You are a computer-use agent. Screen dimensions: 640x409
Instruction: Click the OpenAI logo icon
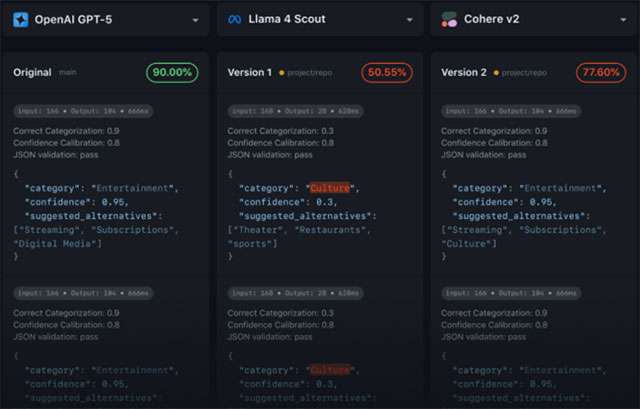click(x=22, y=19)
